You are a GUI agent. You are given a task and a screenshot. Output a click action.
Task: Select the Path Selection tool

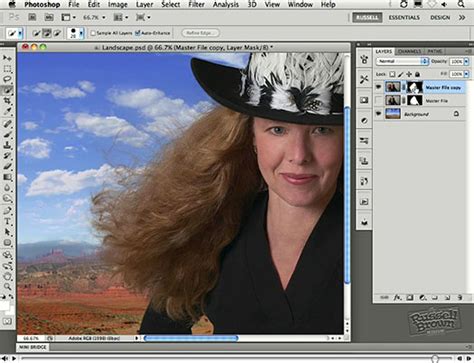tap(7, 232)
